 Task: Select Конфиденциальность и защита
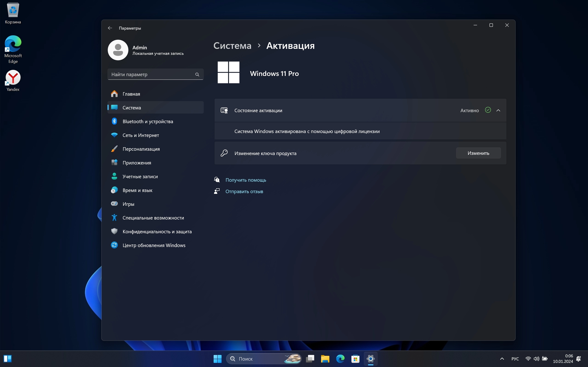tap(157, 232)
